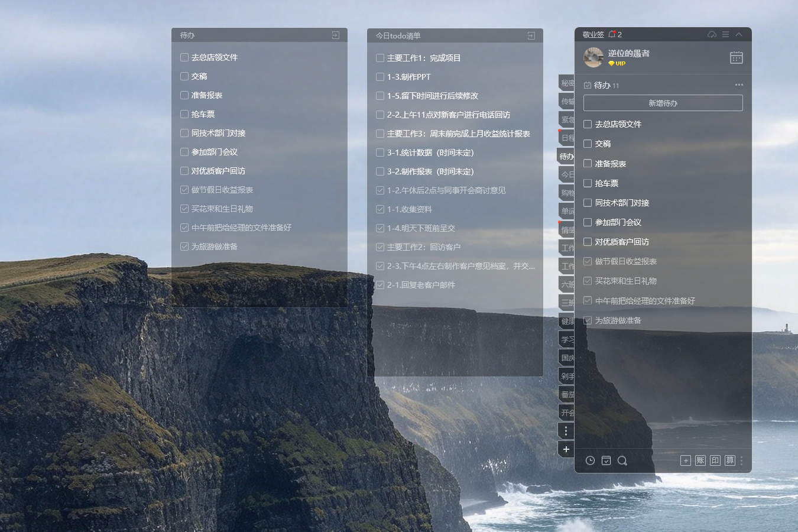Click the VIP diamond badge
This screenshot has height=532, width=798.
617,63
